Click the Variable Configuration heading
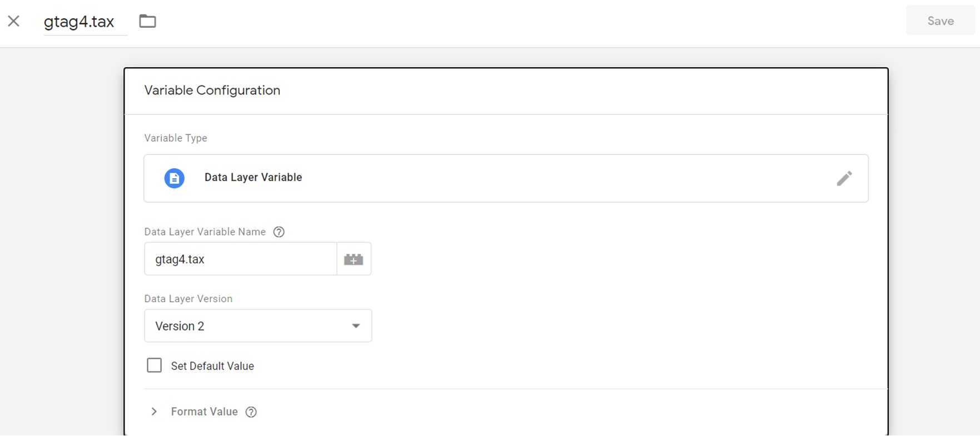980x436 pixels. click(212, 91)
